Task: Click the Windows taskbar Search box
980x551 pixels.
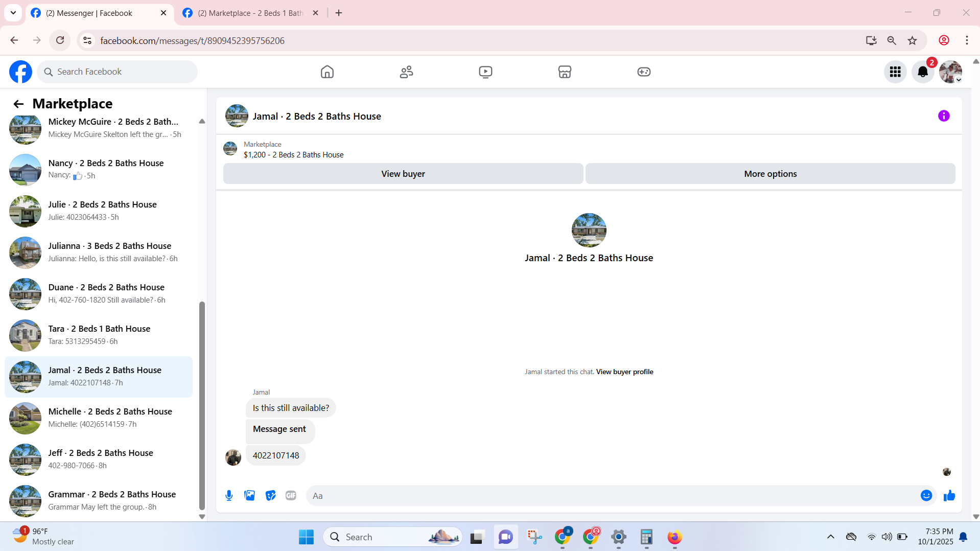Action: click(x=392, y=537)
